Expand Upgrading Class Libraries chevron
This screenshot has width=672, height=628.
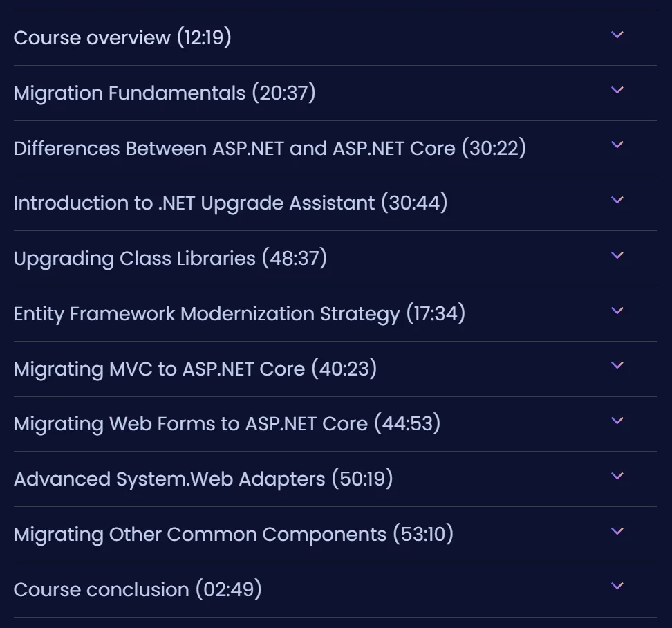point(617,255)
